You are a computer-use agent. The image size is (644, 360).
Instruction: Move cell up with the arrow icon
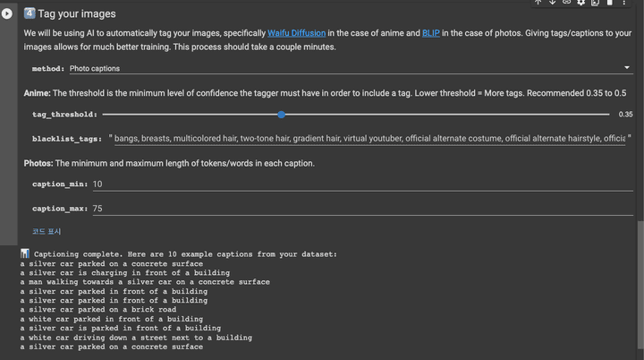538,3
